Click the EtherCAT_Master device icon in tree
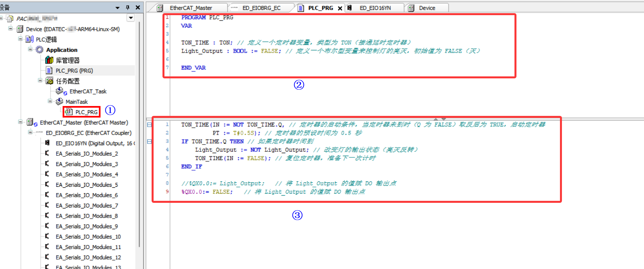Viewport: 644px width, 269px height. 31,122
